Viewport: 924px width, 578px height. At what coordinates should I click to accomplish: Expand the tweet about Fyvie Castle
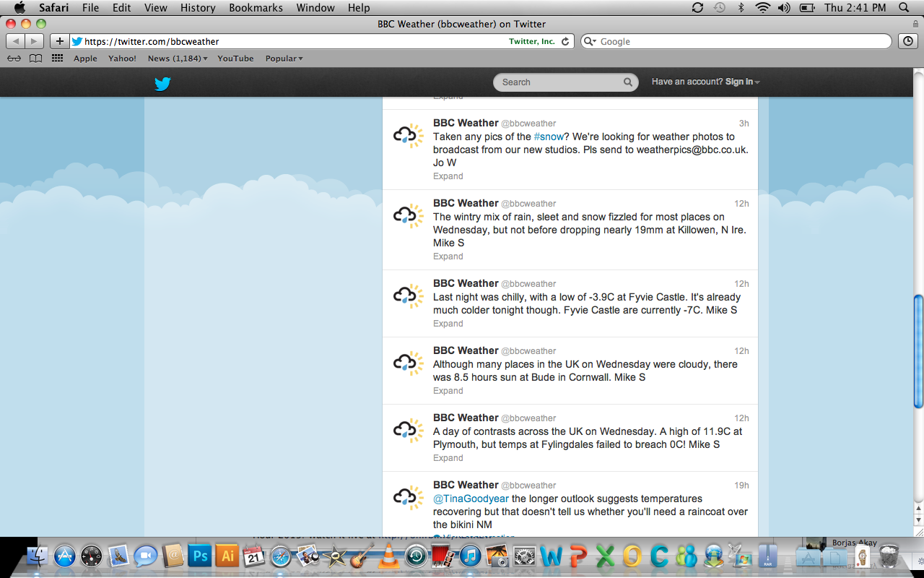pos(448,324)
